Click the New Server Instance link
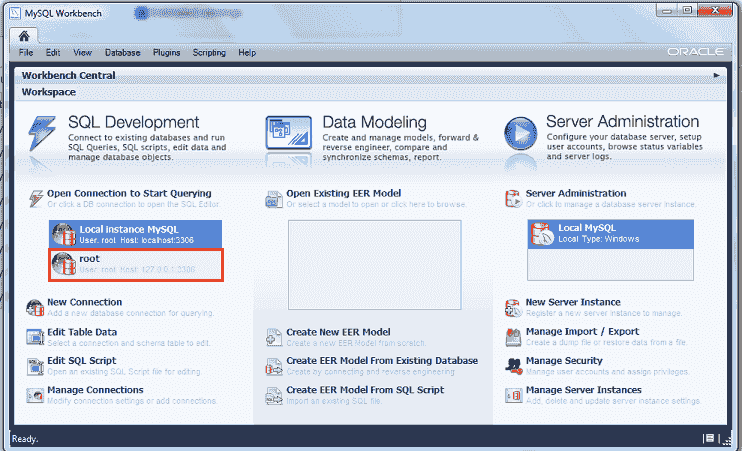 point(573,302)
